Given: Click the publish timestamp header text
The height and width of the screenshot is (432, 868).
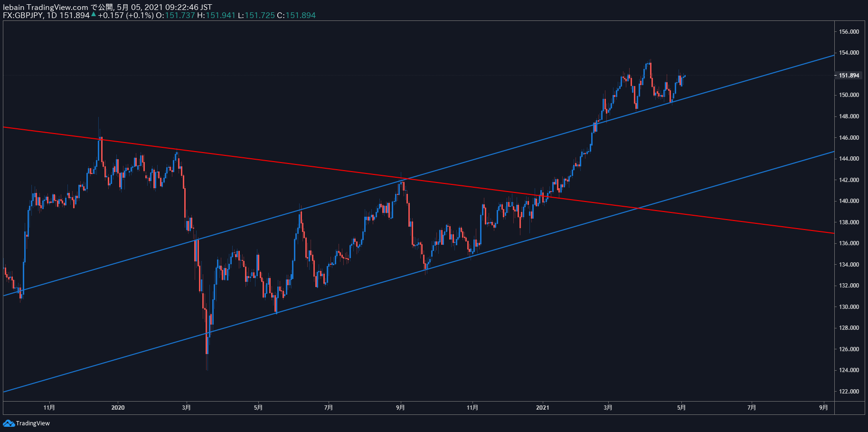Looking at the screenshot, I should [107, 7].
